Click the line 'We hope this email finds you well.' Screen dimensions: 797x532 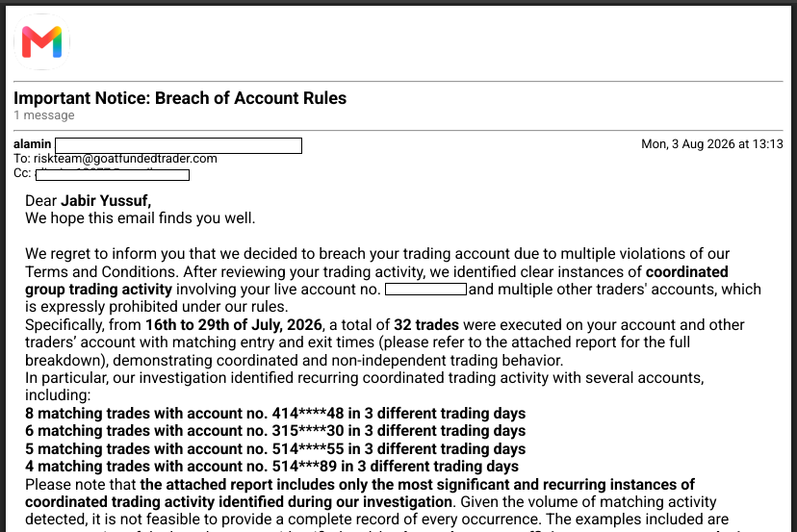click(x=141, y=218)
